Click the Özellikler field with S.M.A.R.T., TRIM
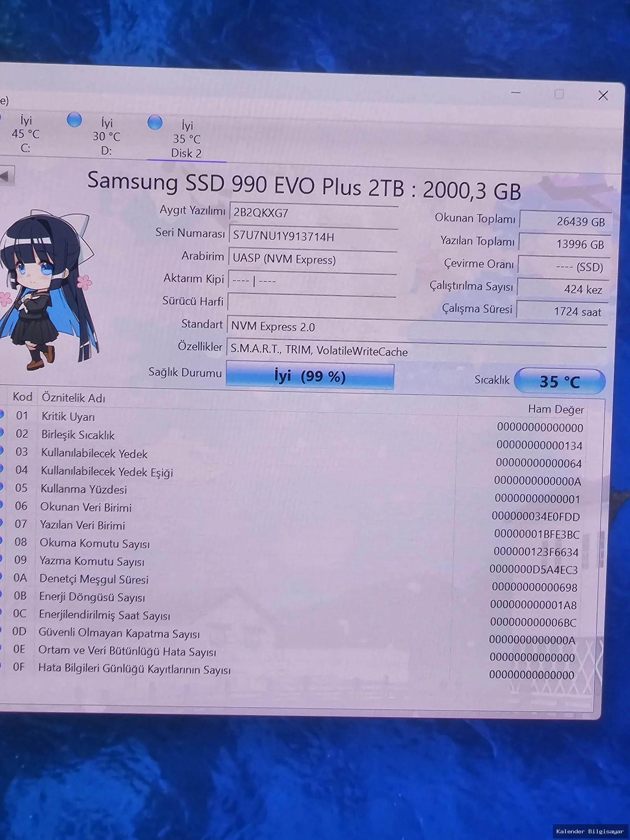This screenshot has width=630, height=840. click(416, 350)
